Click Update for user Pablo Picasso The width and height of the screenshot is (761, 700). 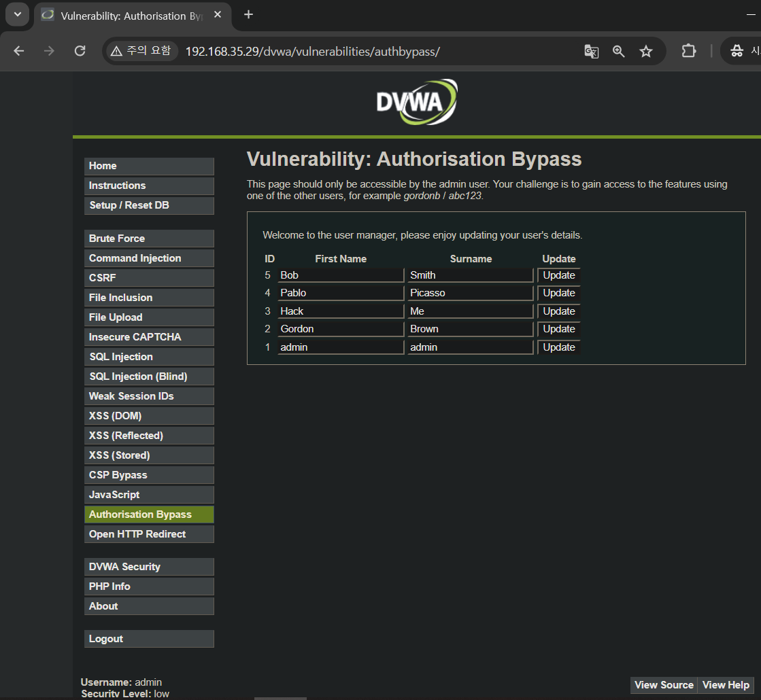[558, 293]
